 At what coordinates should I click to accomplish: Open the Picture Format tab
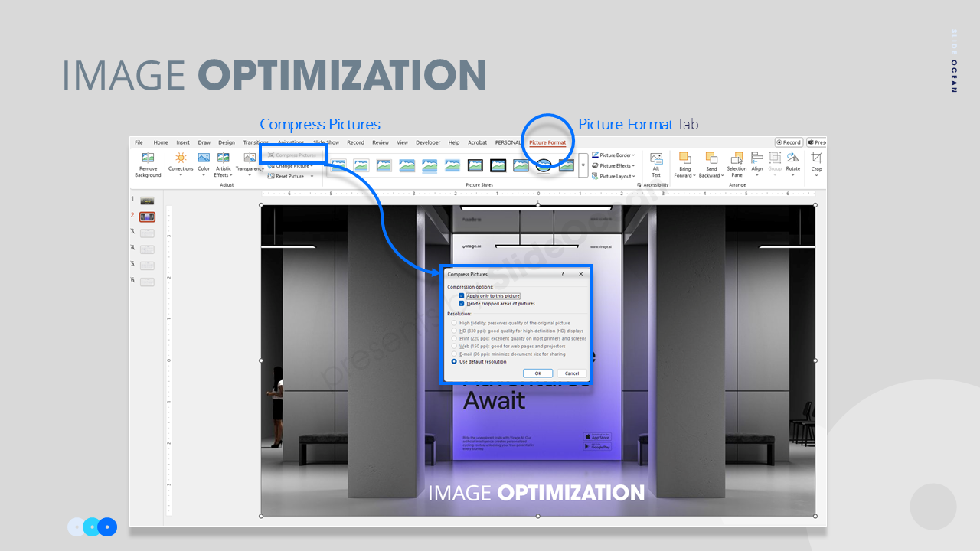pos(547,142)
